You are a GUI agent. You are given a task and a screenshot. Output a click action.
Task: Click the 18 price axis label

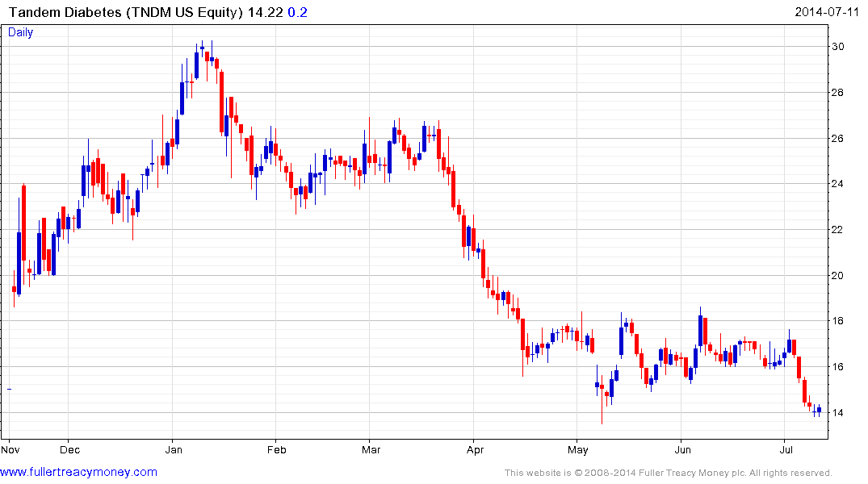tap(837, 321)
